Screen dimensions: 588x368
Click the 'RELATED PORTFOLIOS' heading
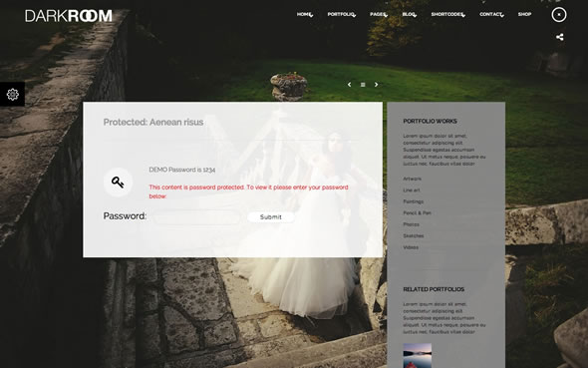click(434, 289)
